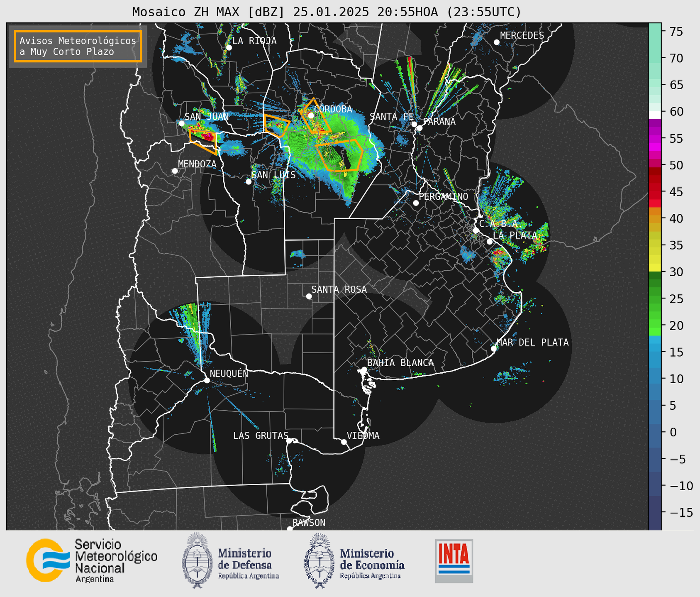Click the La Plata city marker dot

tap(490, 242)
